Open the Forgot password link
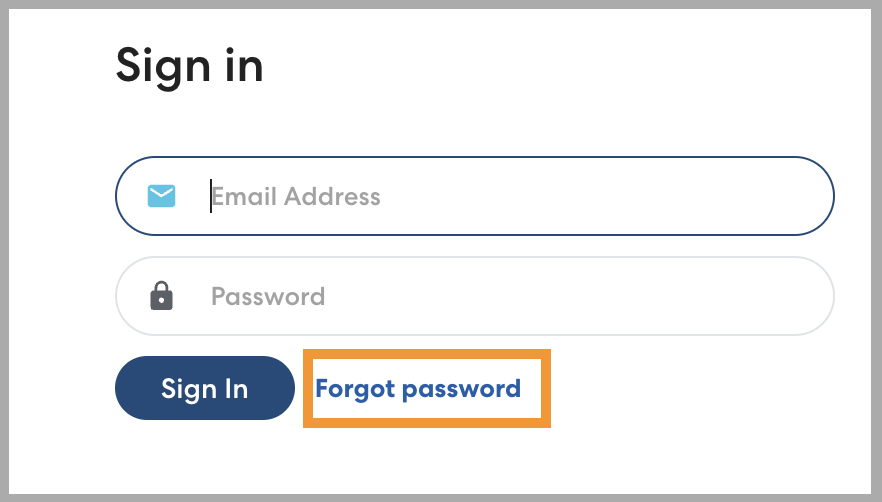882x502 pixels. 418,388
